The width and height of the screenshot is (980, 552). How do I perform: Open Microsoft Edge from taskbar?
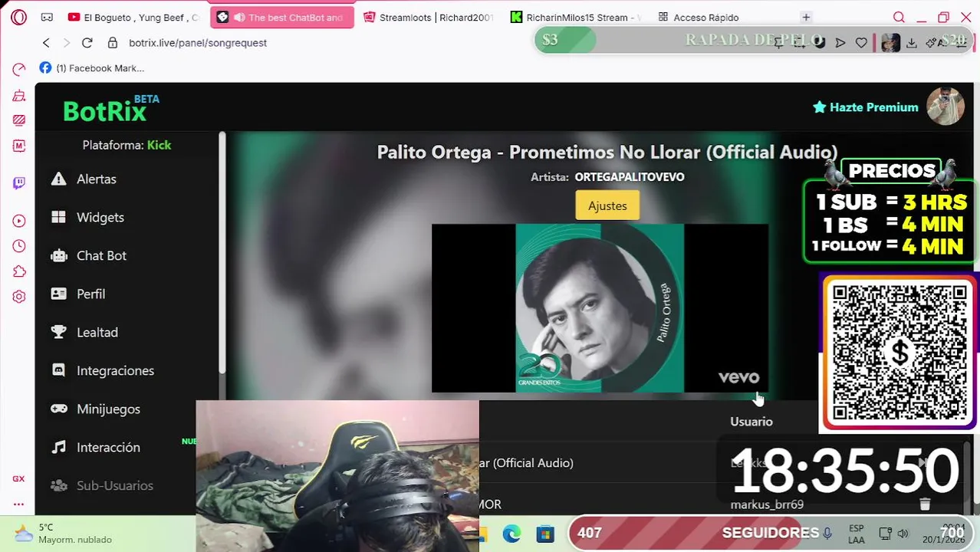pos(511,534)
